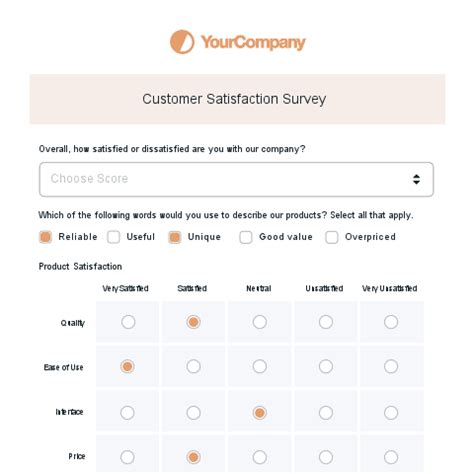
Task: Open the Choose Score dropdown
Action: pyautogui.click(x=236, y=179)
